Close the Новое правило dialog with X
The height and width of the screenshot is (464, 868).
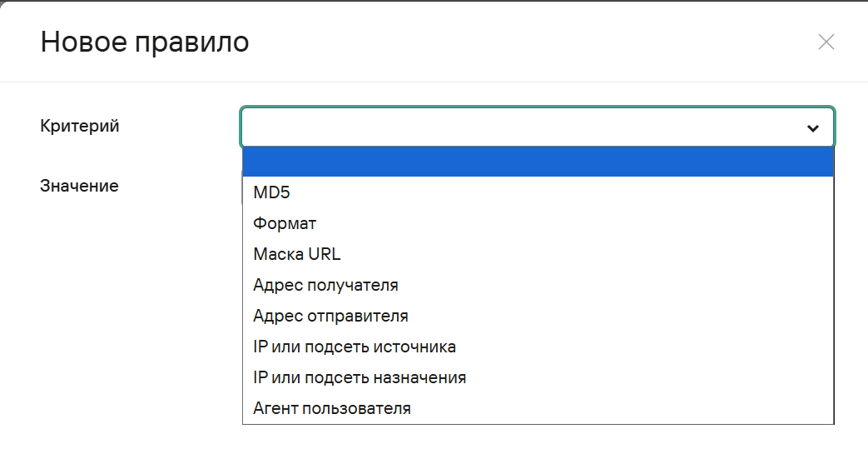pos(826,42)
